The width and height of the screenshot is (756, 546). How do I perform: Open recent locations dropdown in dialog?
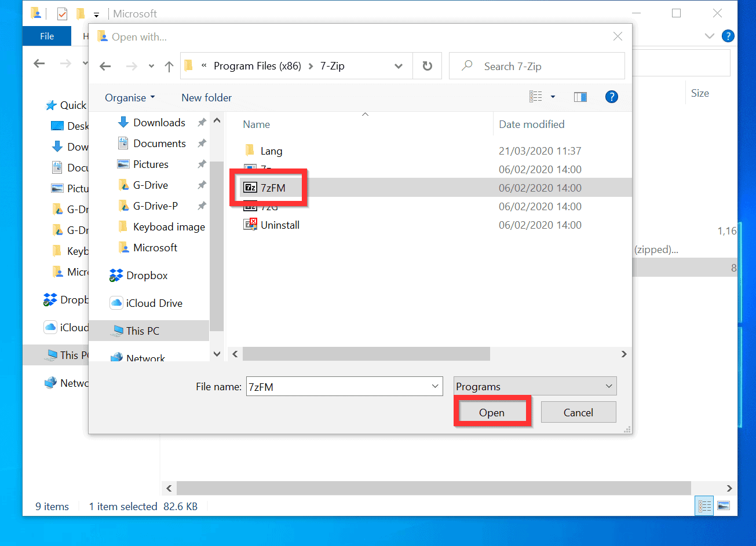[x=152, y=67]
